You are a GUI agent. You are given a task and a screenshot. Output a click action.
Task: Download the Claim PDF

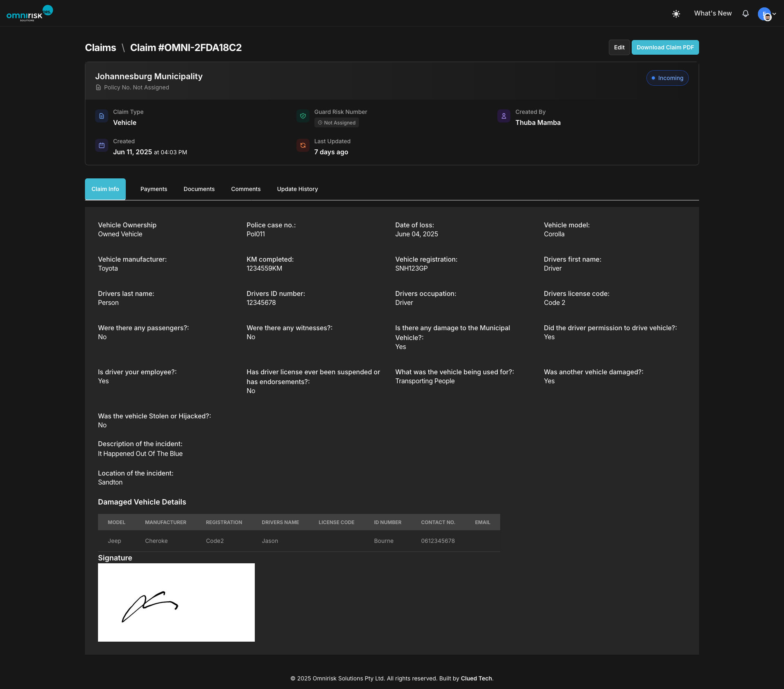pos(665,47)
